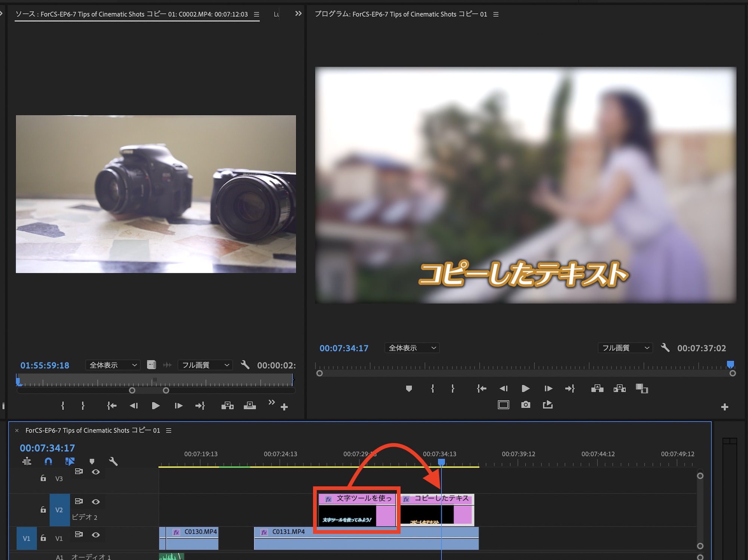Click the Lift button in Program monitor

click(597, 388)
